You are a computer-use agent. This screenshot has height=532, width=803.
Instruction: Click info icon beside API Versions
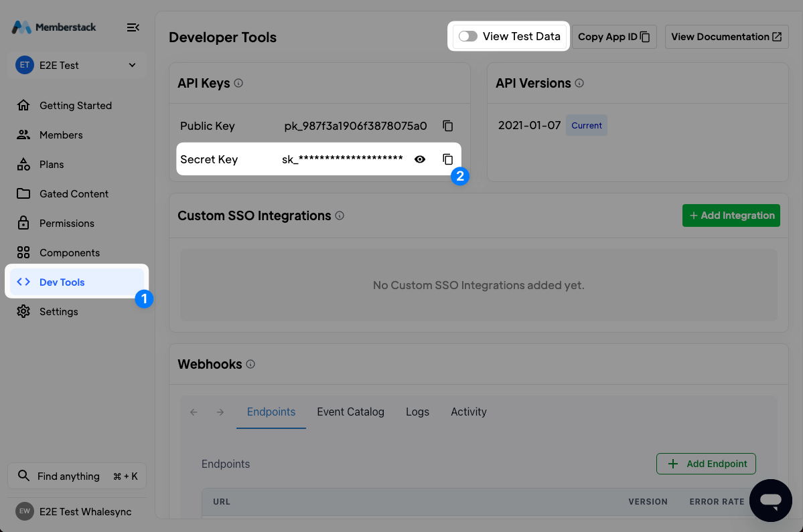pyautogui.click(x=579, y=84)
